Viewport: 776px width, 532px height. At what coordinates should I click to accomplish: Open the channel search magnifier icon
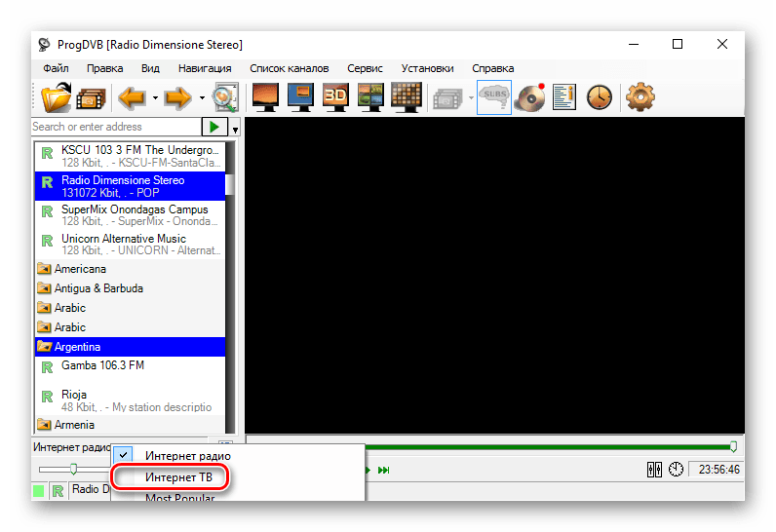pyautogui.click(x=225, y=97)
